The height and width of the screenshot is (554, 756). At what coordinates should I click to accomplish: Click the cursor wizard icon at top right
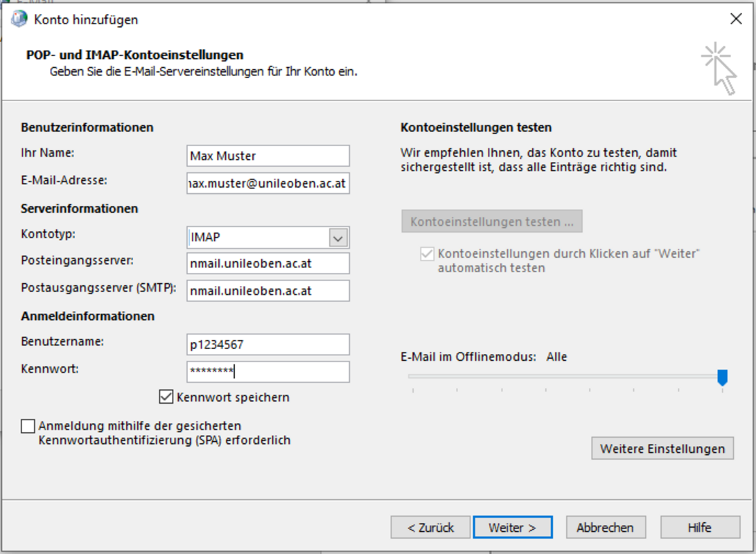719,69
